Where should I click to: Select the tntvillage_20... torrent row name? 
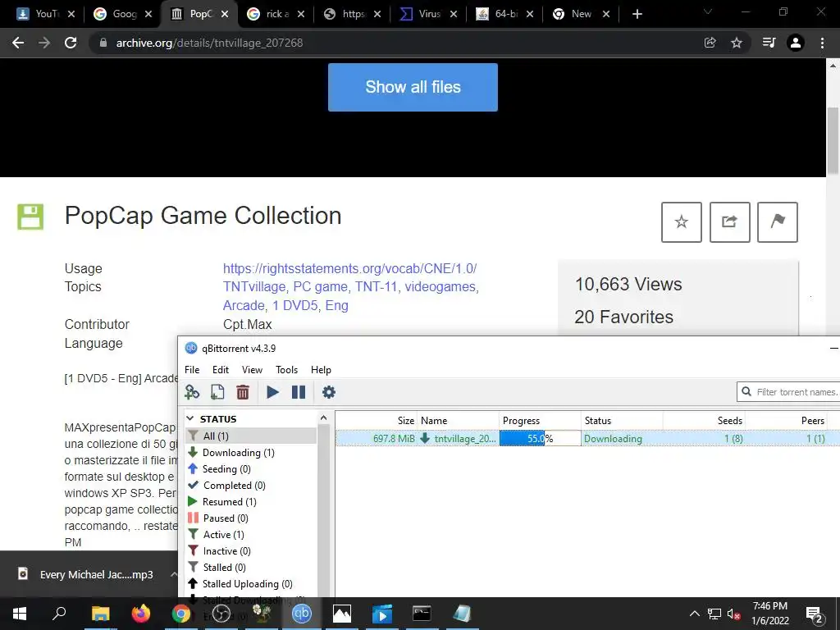pyautogui.click(x=465, y=439)
